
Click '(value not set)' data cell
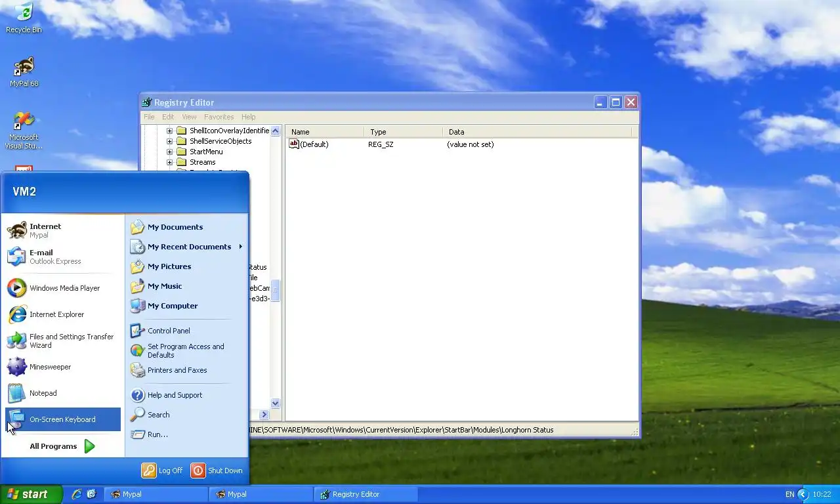tap(471, 144)
